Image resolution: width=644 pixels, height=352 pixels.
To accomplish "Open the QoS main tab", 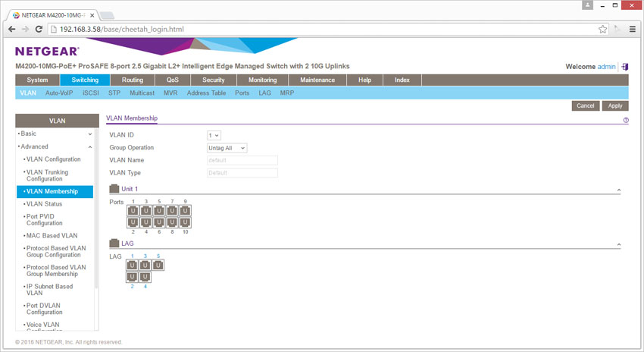I will [x=173, y=80].
